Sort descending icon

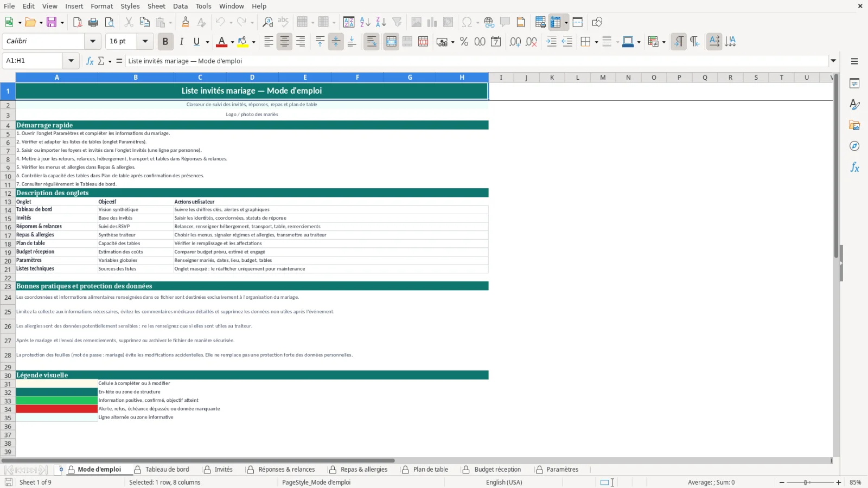[381, 22]
